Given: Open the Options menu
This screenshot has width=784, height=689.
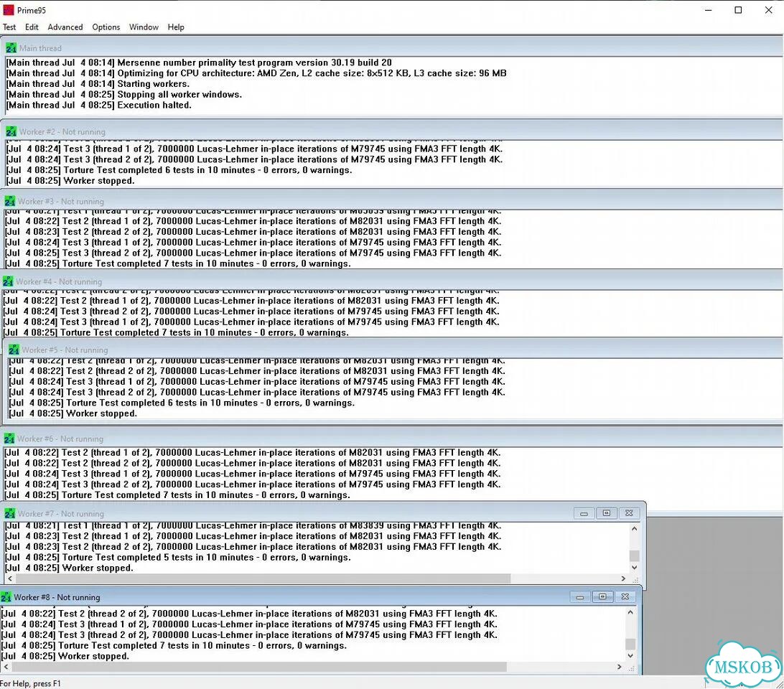Looking at the screenshot, I should (x=106, y=27).
